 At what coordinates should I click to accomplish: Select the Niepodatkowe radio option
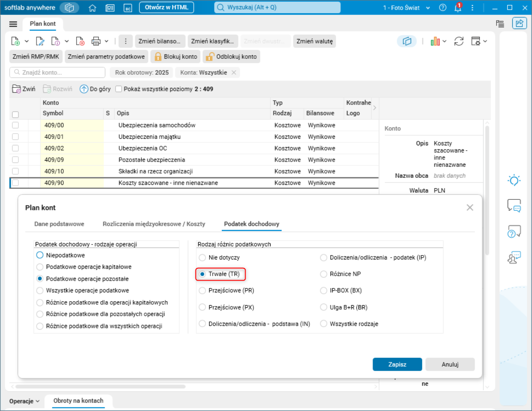point(61,255)
